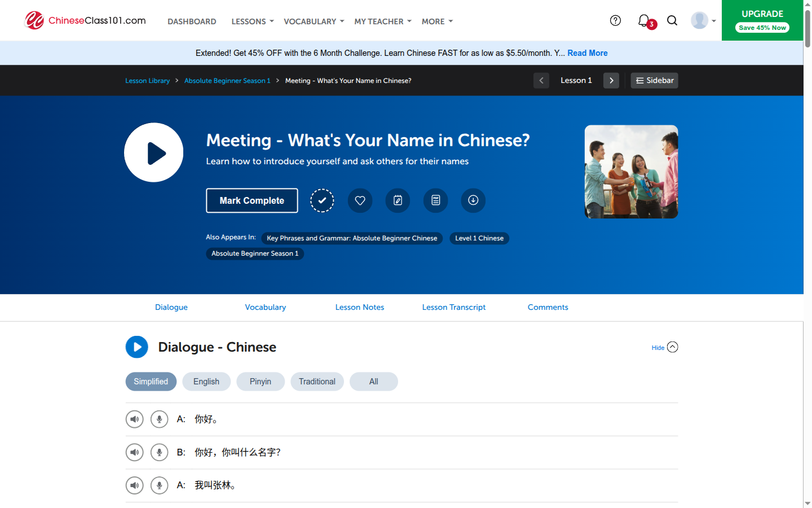Go to the next lesson arrow
Viewport: 812px width, 508px height.
[x=611, y=81]
